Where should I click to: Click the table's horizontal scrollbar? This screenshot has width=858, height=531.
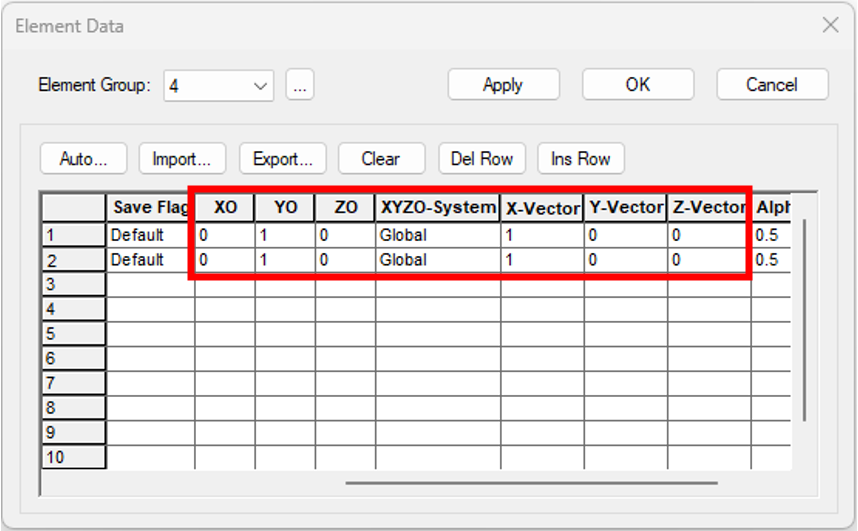coord(531,483)
